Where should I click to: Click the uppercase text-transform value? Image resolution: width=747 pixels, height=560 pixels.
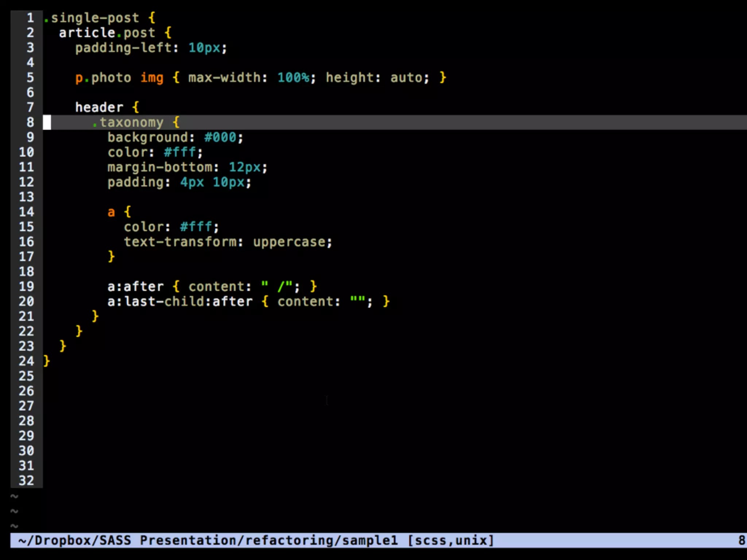[289, 242]
